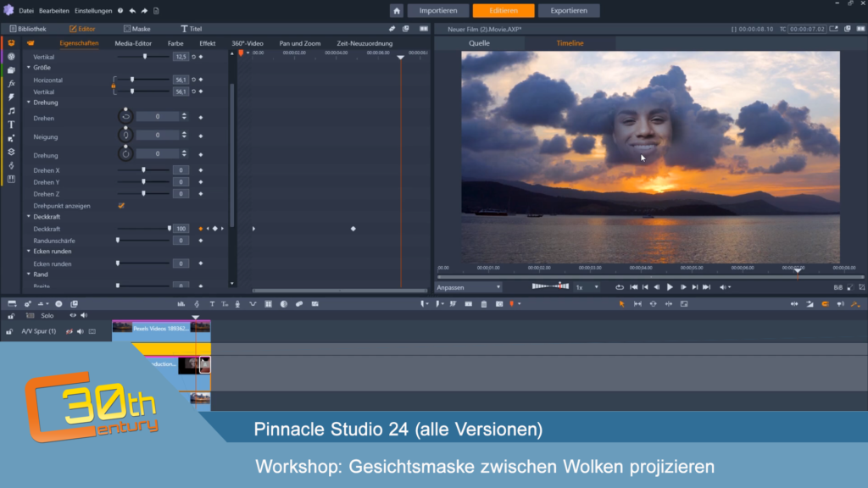Click the redo arrow in top bar
The image size is (868, 488).
coord(144,10)
